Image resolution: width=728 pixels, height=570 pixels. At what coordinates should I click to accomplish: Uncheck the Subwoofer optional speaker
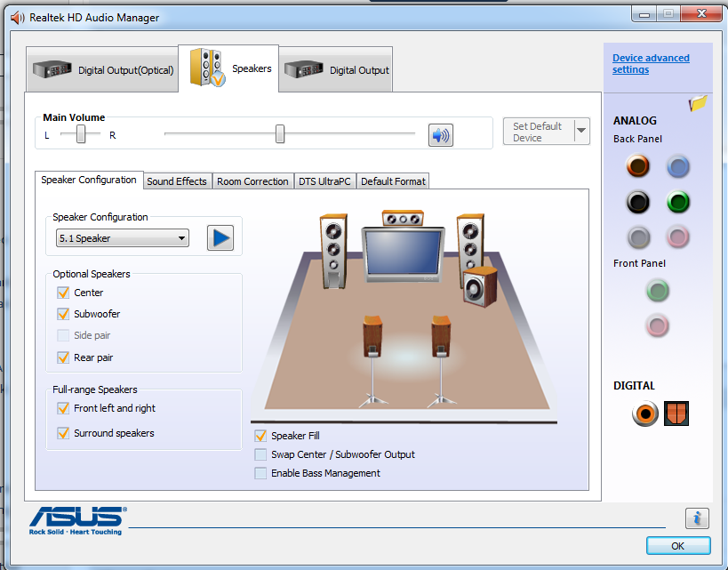(63, 314)
